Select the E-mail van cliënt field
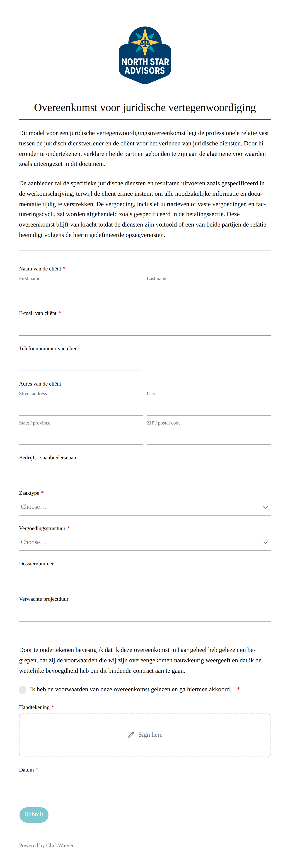The image size is (290, 868). (145, 328)
